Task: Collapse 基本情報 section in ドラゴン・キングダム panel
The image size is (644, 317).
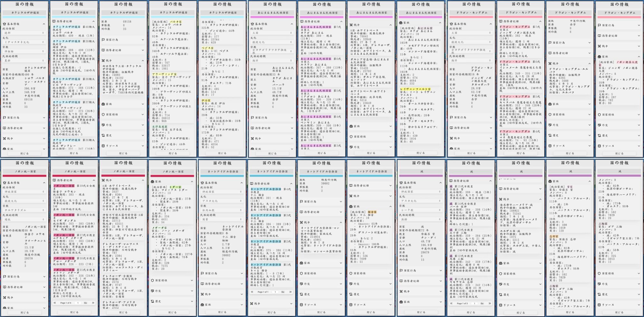Action: [x=491, y=24]
